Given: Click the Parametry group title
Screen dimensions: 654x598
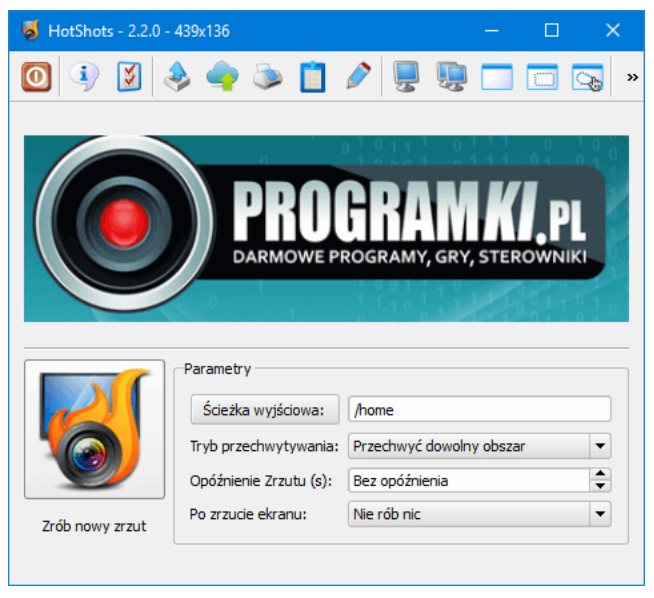Looking at the screenshot, I should click(x=217, y=369).
